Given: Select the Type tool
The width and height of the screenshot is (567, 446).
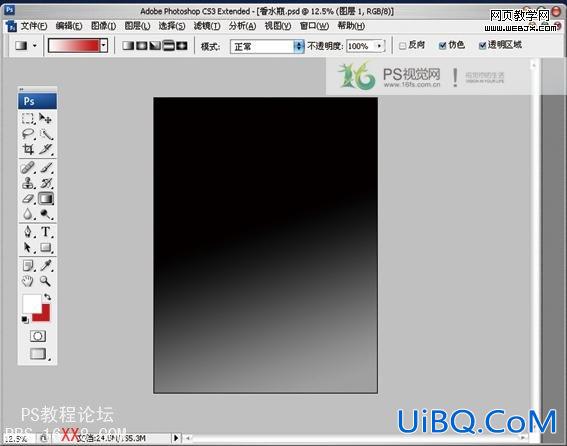Looking at the screenshot, I should point(46,232).
